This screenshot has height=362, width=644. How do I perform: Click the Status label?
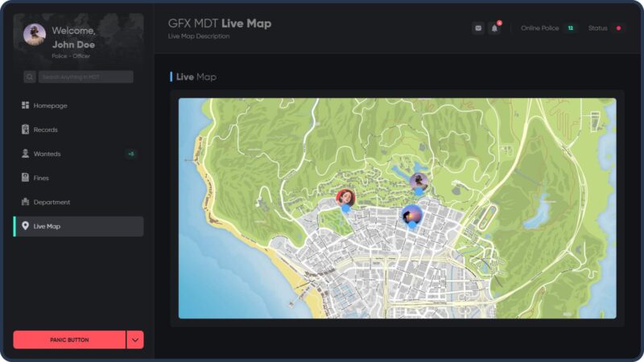point(597,28)
